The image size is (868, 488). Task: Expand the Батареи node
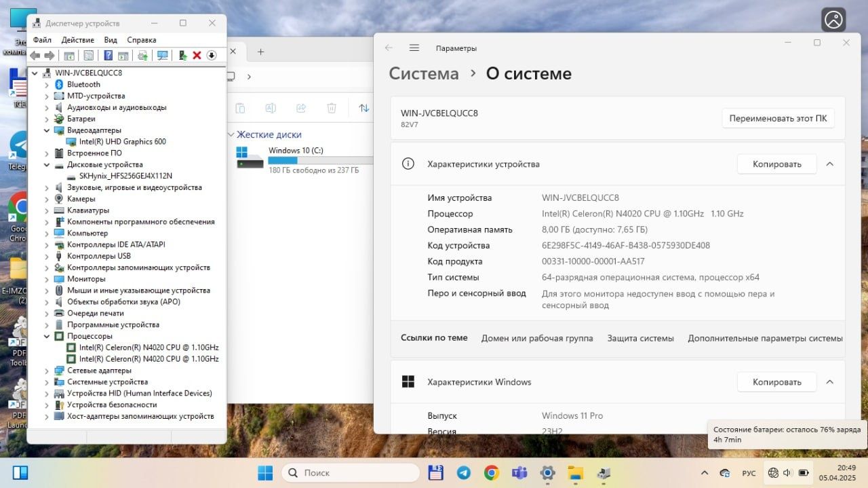pos(47,119)
